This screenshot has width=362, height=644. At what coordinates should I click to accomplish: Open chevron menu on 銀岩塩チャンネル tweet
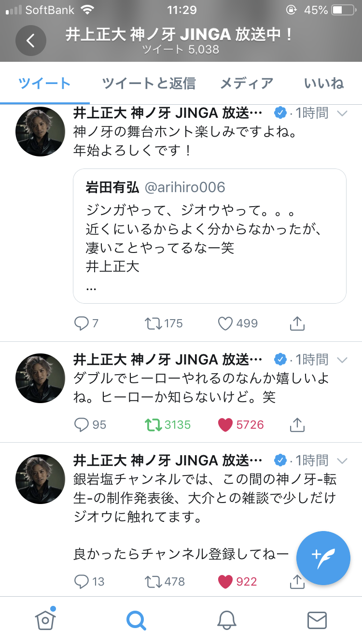click(x=342, y=461)
